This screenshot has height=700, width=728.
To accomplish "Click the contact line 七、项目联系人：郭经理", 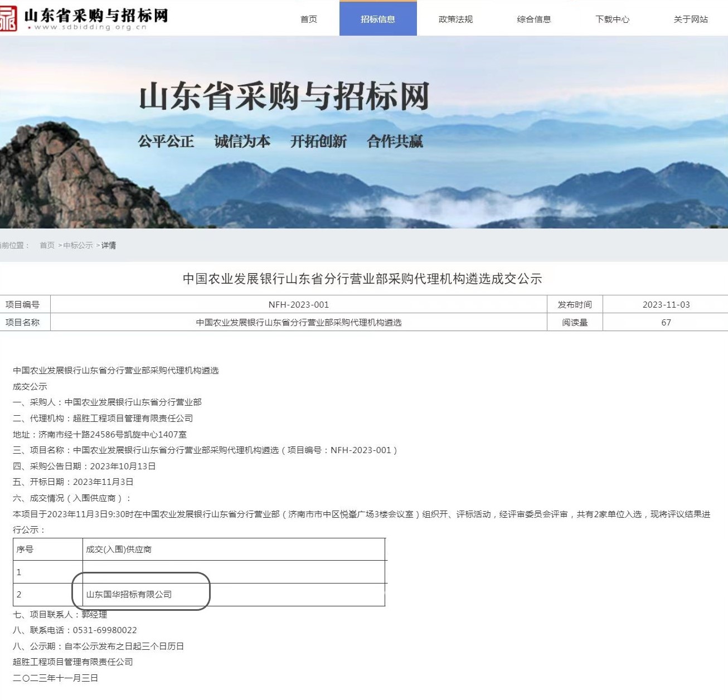I will tap(60, 614).
